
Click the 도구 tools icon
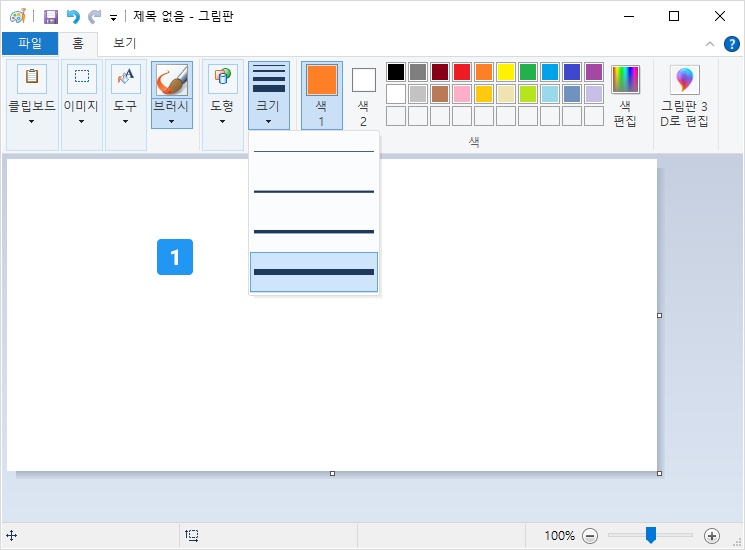pos(125,78)
